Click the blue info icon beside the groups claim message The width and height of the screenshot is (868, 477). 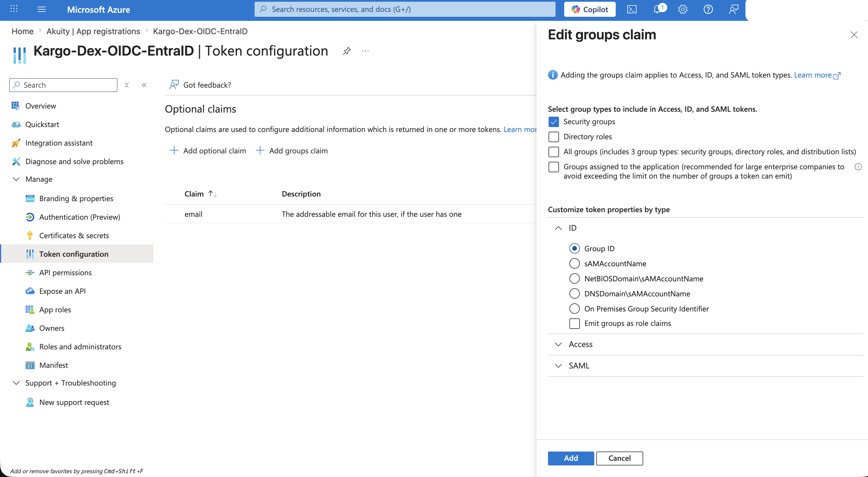click(x=553, y=75)
